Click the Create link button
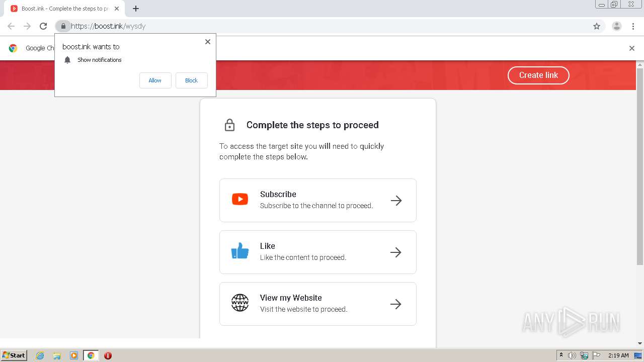 click(538, 75)
